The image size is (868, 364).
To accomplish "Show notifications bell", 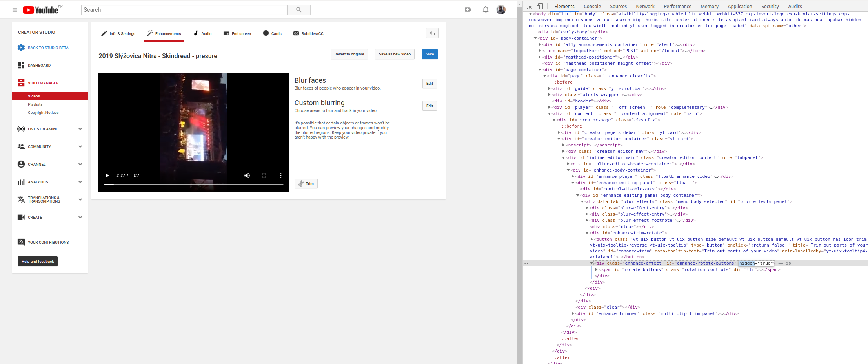I will tap(486, 10).
